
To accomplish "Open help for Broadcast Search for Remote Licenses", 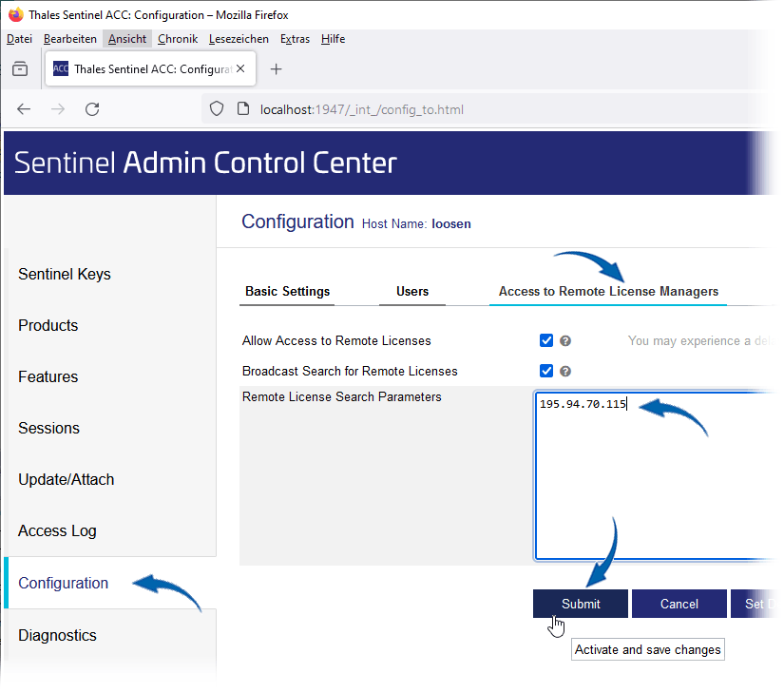I will point(565,372).
